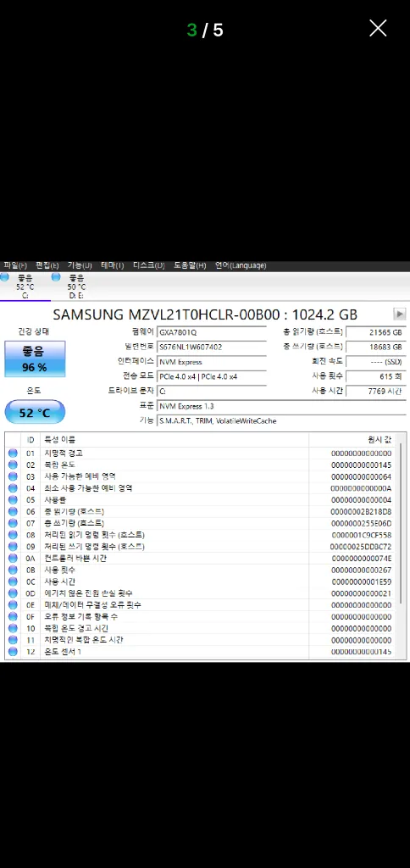Select the D: E: drive tab at 50 °C
Viewport: 410px width, 868px height.
click(x=76, y=287)
